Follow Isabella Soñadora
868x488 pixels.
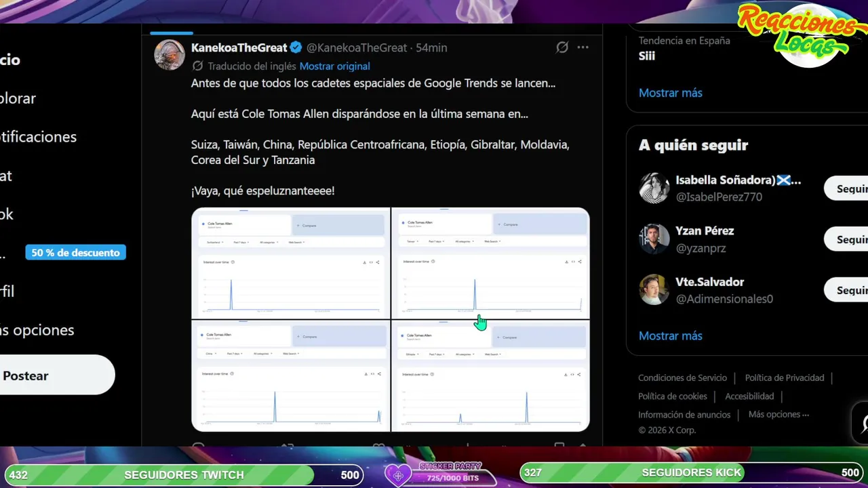tap(846, 188)
